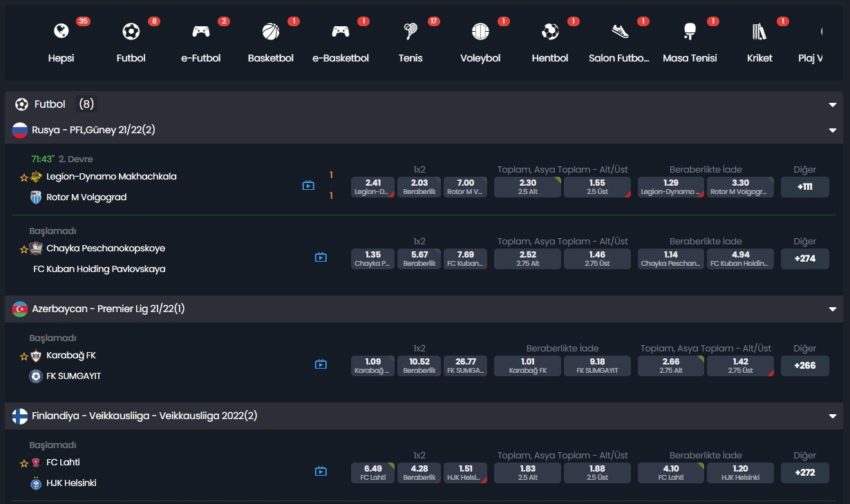Star the Chayka Peschanokopskoye match
Screen dimensions: 850x504
click(24, 249)
